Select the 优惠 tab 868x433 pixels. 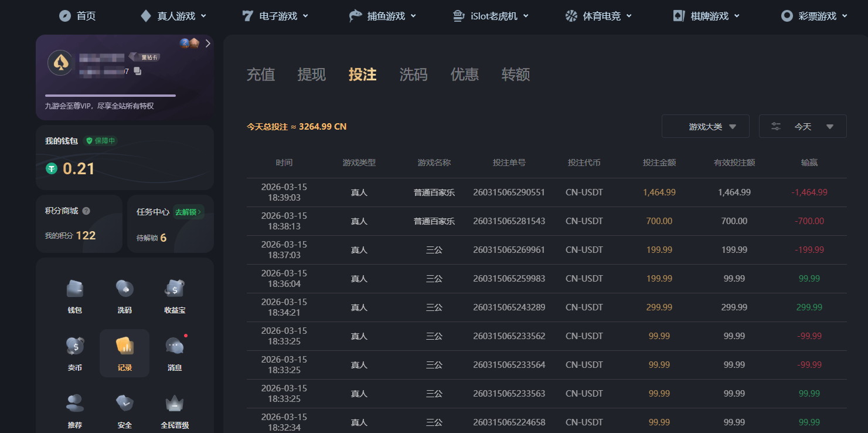pos(464,75)
